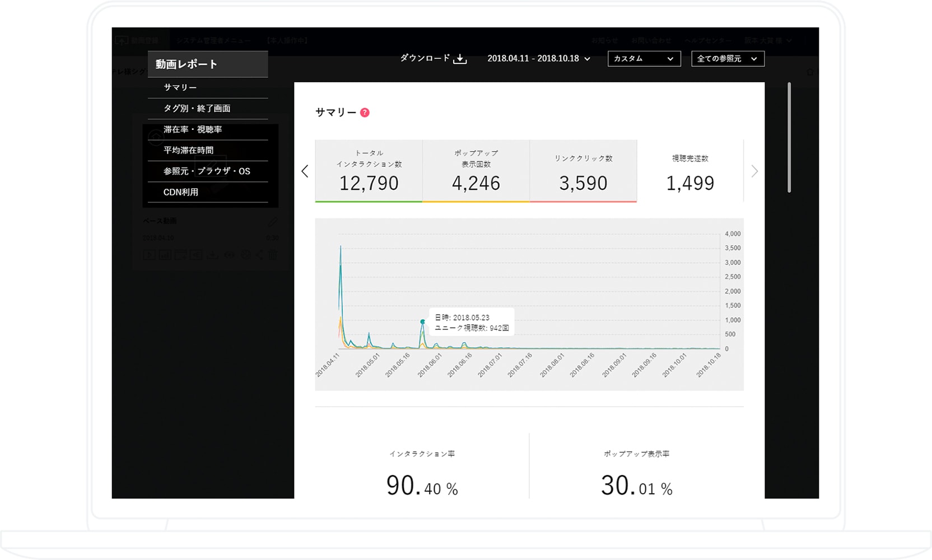
Task: Select the ポップアップ表示回数 card
Action: [476, 171]
